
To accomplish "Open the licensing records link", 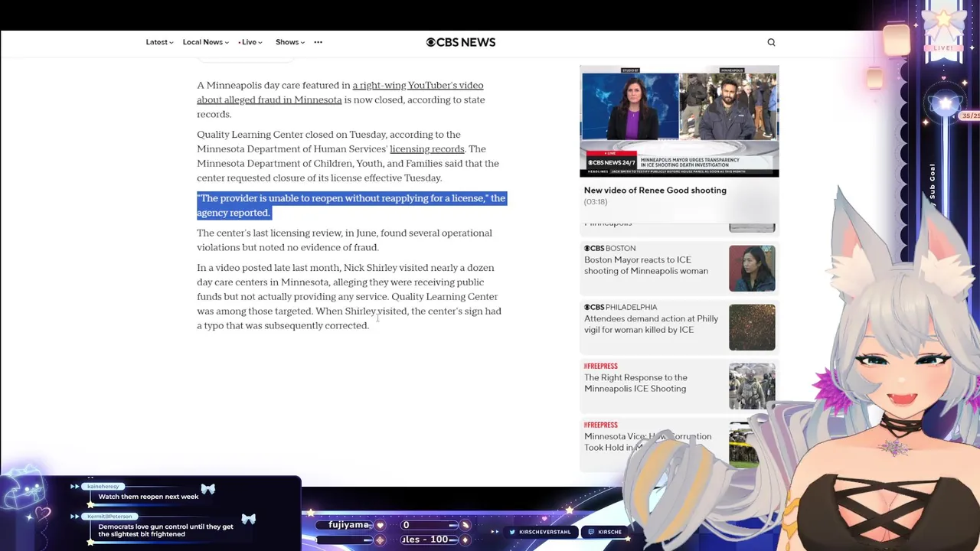I will 426,149.
